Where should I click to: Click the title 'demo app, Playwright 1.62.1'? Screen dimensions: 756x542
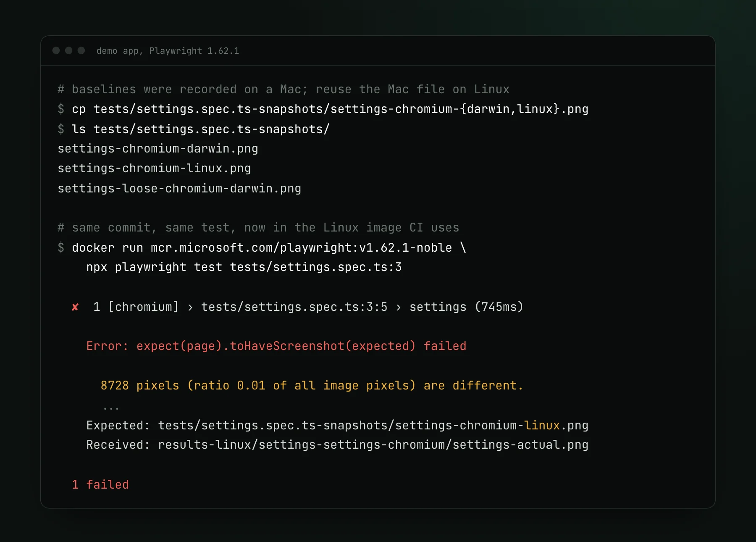168,51
